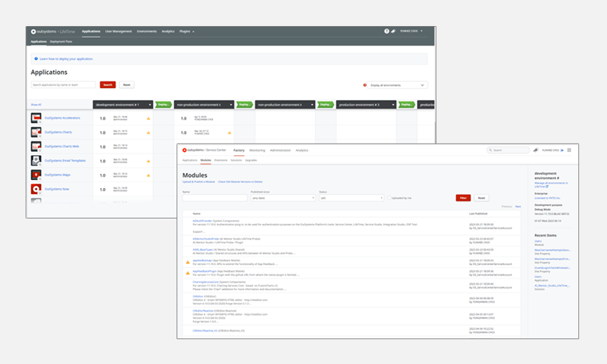Expand the development environment # 1 column dropdown

(x=150, y=105)
